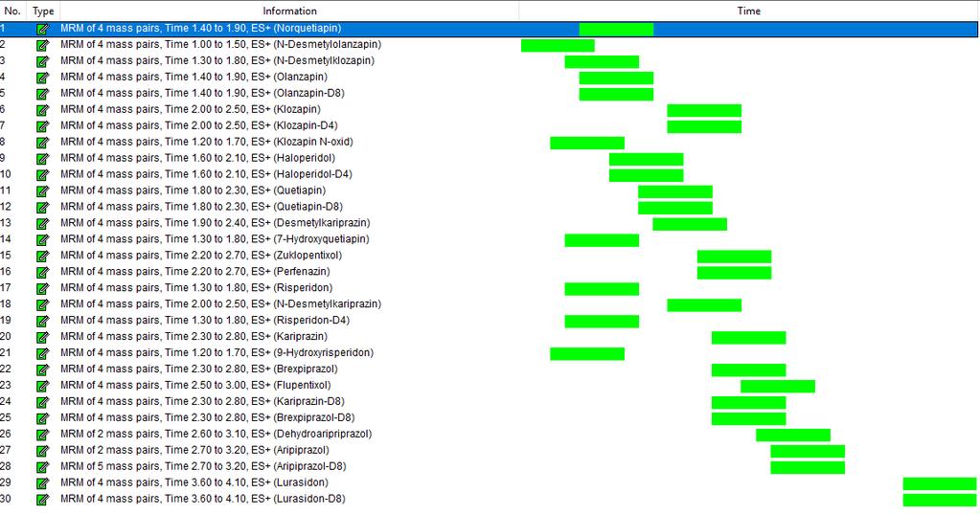Click the edit icon for Lurasidon-D8

(x=42, y=500)
